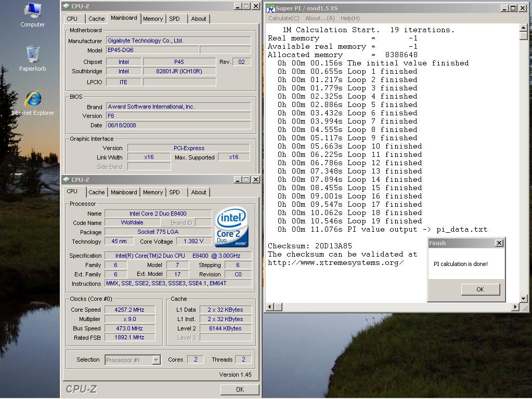The height and width of the screenshot is (399, 532).
Task: Open the Computer desktop icon
Action: 33,15
